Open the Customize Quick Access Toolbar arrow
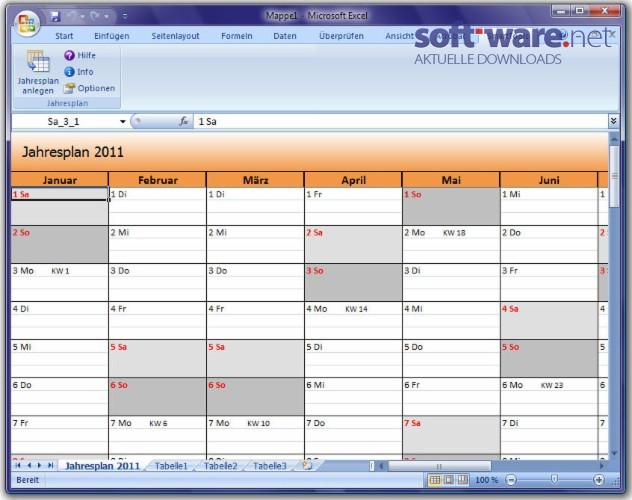632x500 pixels. coord(125,16)
